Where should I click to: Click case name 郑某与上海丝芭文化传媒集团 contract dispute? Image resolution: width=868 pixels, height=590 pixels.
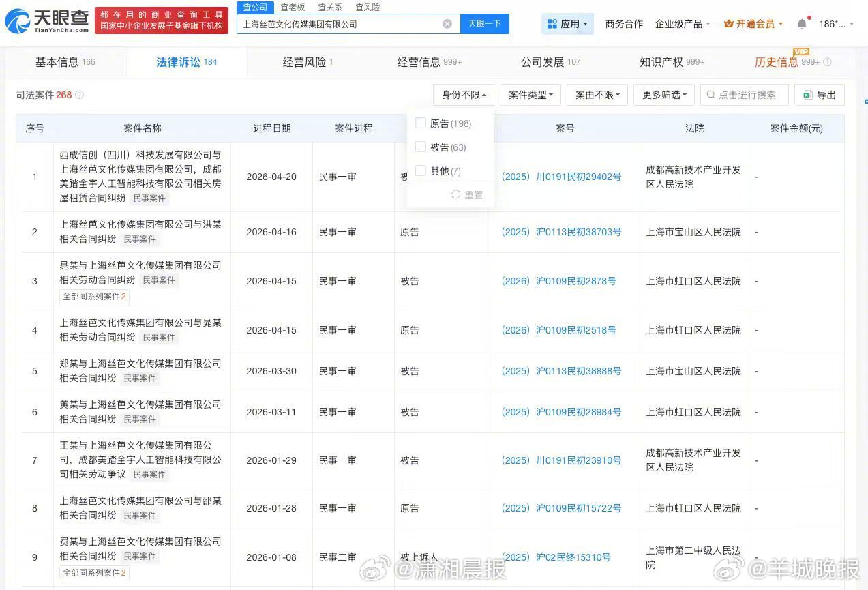(140, 370)
